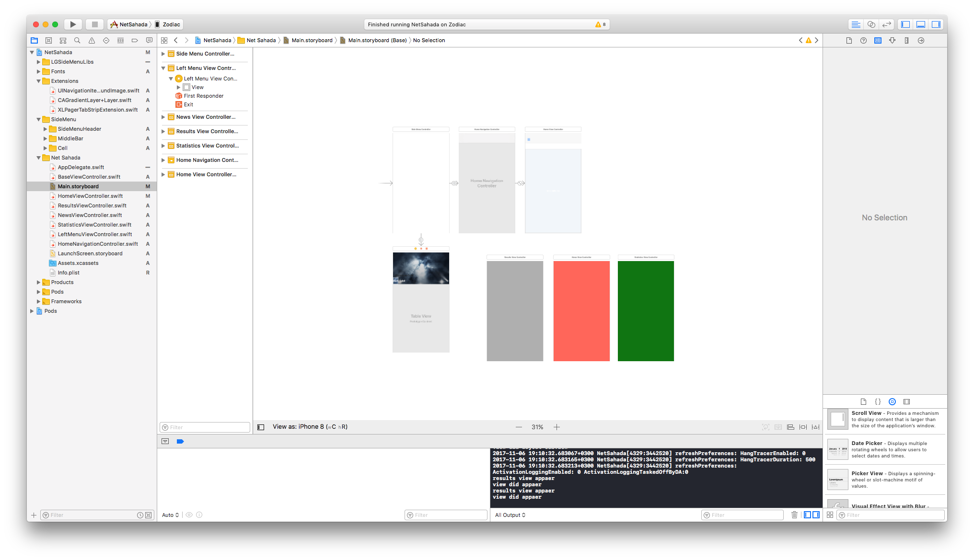Toggle the Utilities pane visibility
The width and height of the screenshot is (974, 560).
tap(936, 24)
